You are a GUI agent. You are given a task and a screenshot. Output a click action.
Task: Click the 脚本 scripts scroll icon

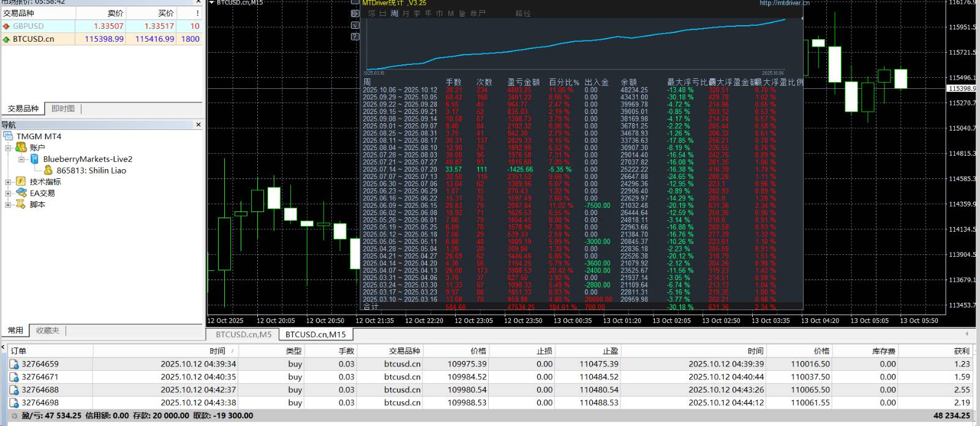[x=21, y=204]
